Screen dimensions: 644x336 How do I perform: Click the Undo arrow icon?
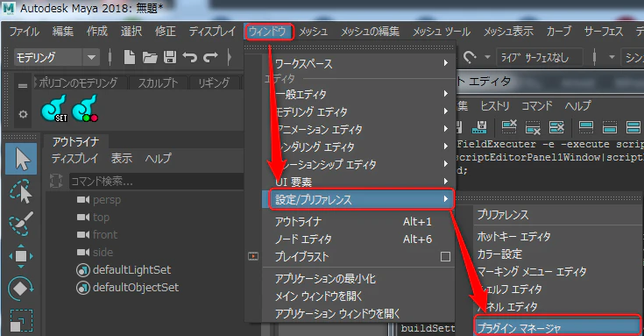[x=190, y=57]
